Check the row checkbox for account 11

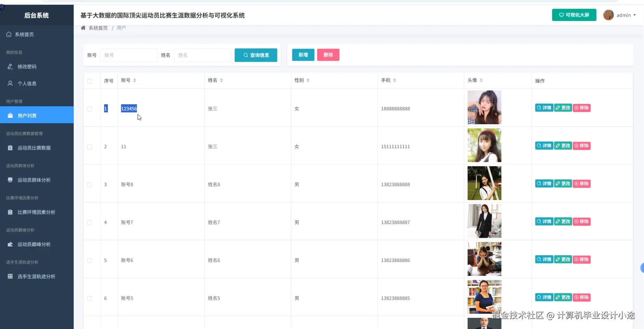(90, 147)
